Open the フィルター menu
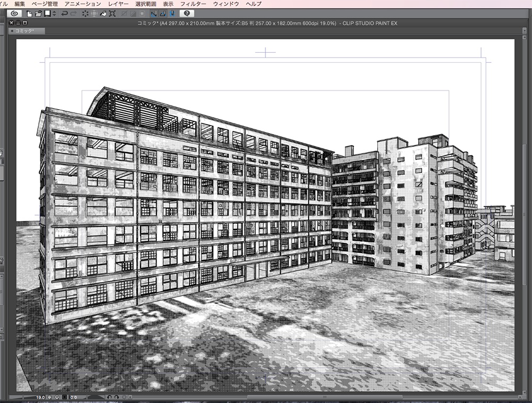The height and width of the screenshot is (403, 532). coord(193,4)
